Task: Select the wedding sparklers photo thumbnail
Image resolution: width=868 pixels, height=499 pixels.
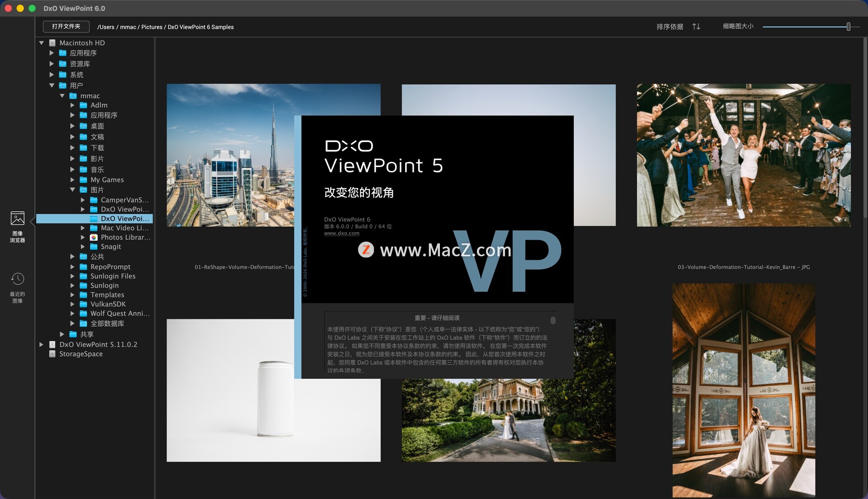Action: point(743,155)
